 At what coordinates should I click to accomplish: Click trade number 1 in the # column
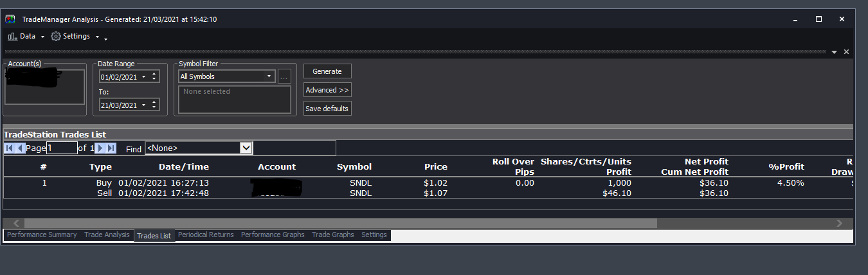tap(44, 183)
